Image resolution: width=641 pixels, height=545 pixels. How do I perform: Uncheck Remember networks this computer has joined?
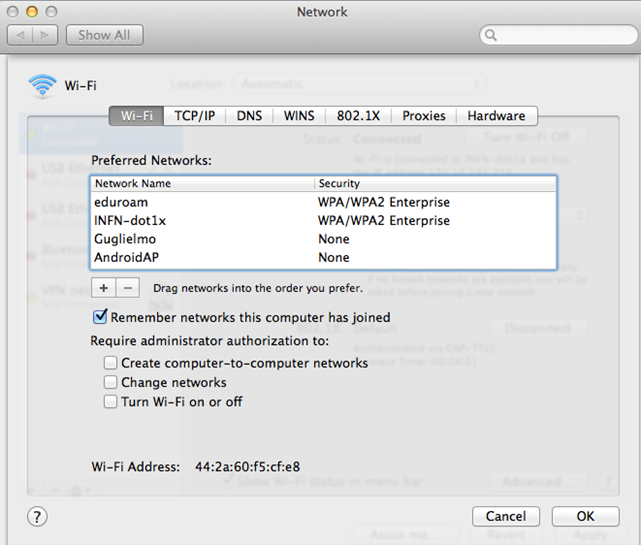(x=100, y=317)
